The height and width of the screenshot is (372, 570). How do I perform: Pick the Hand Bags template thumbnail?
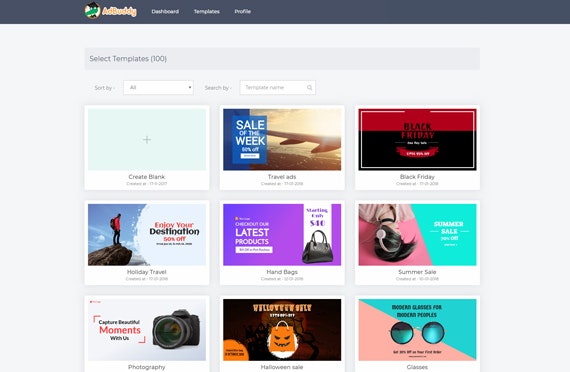282,235
